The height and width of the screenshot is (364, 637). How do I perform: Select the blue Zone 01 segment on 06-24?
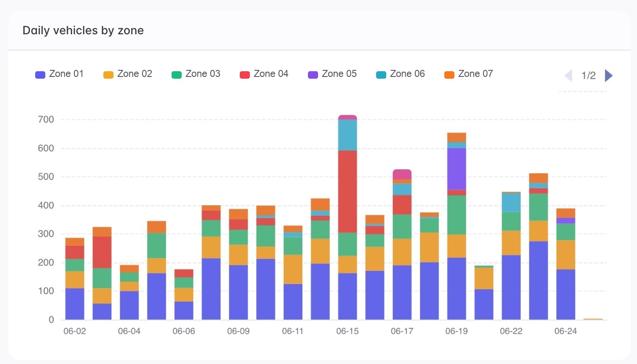pos(566,295)
